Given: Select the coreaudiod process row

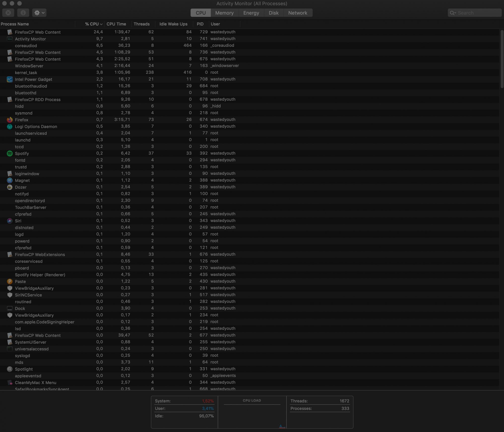Looking at the screenshot, I should pos(249,46).
